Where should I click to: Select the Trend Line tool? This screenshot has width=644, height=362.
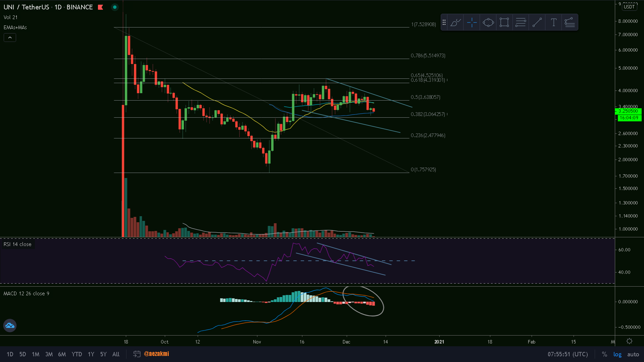click(x=537, y=22)
